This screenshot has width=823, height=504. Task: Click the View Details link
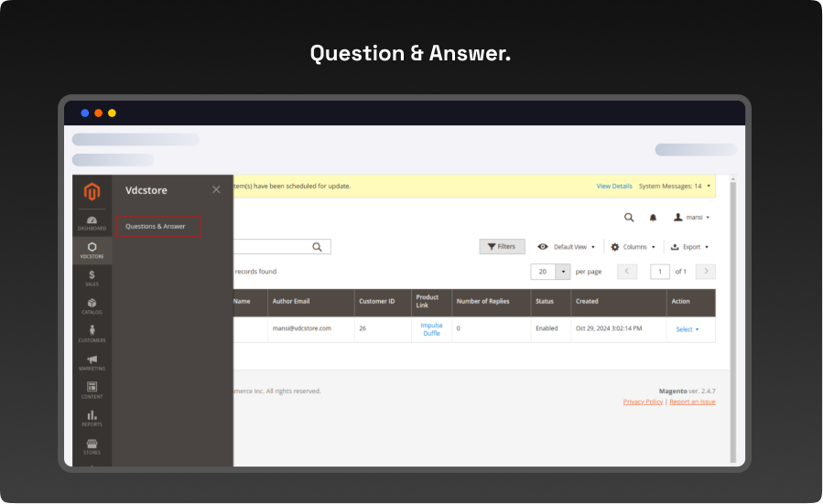click(x=614, y=186)
